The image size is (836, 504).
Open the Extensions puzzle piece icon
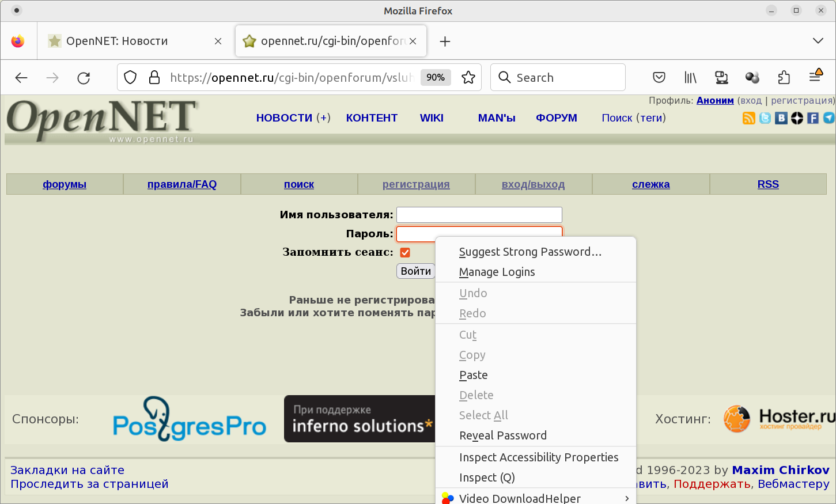pyautogui.click(x=784, y=77)
